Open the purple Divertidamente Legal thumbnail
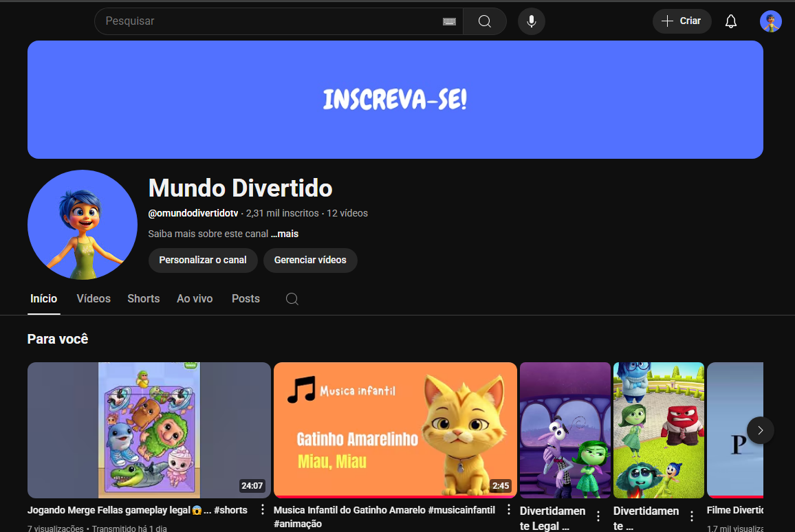 point(565,430)
